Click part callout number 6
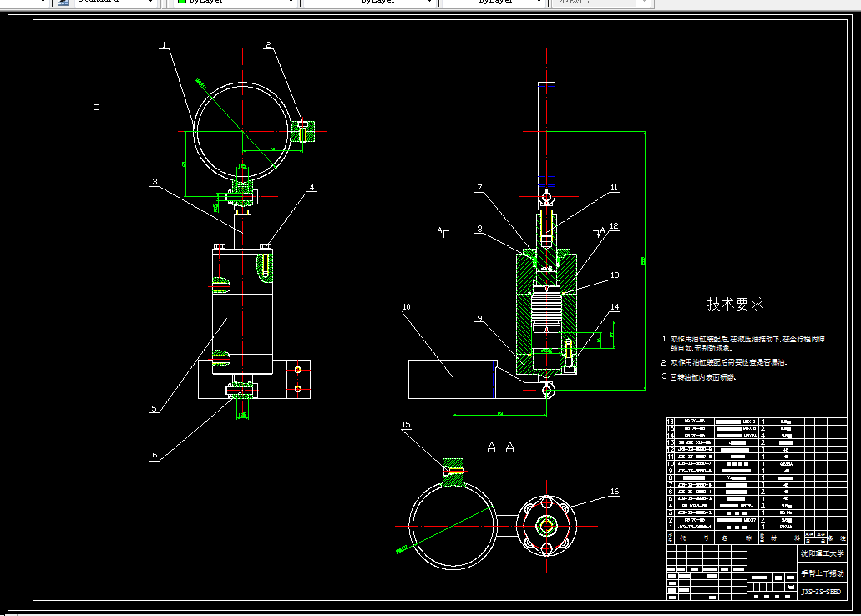The height and width of the screenshot is (616, 861). click(x=154, y=455)
